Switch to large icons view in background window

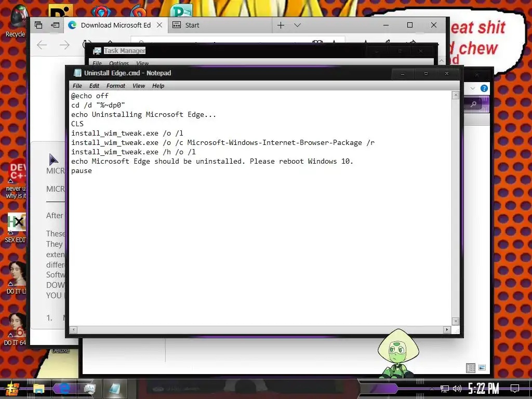coord(482,368)
